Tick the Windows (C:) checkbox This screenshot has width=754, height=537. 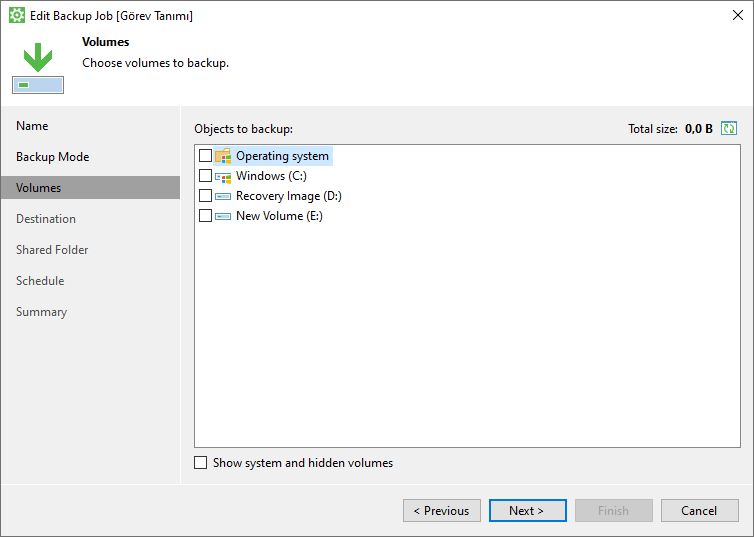[205, 175]
